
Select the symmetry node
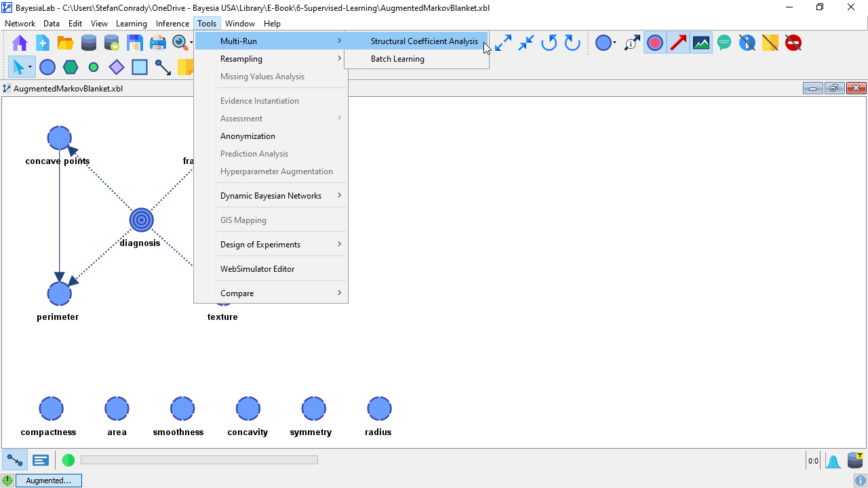coord(314,409)
